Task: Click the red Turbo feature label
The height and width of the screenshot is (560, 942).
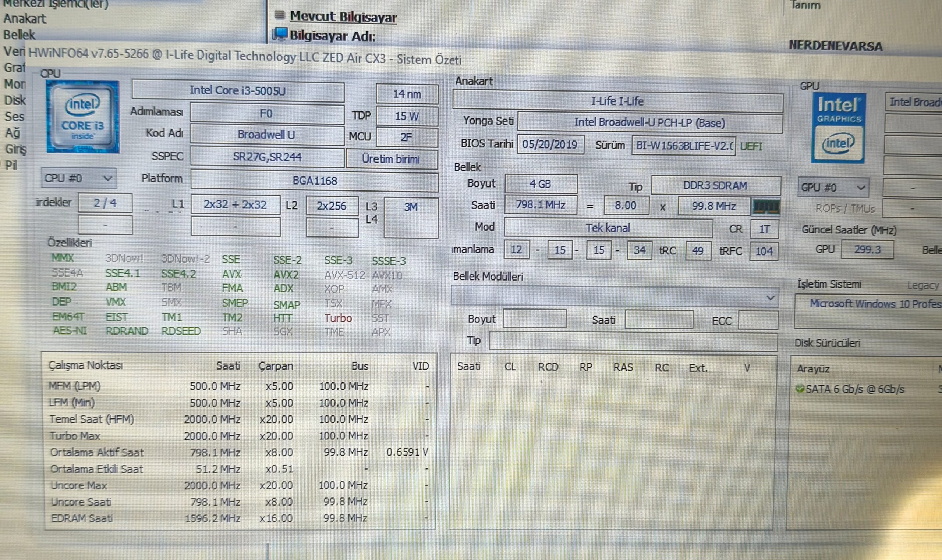Action: pos(338,318)
